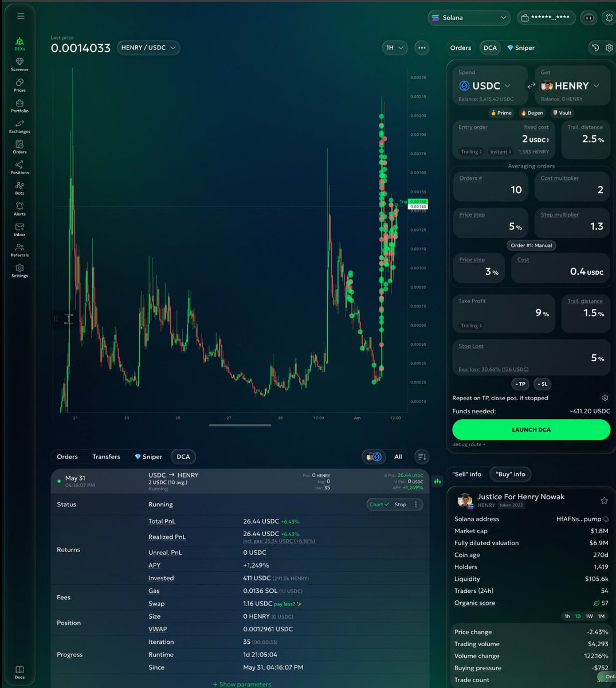
Task: Switch to the Sniper tab in order panel
Action: coord(521,48)
